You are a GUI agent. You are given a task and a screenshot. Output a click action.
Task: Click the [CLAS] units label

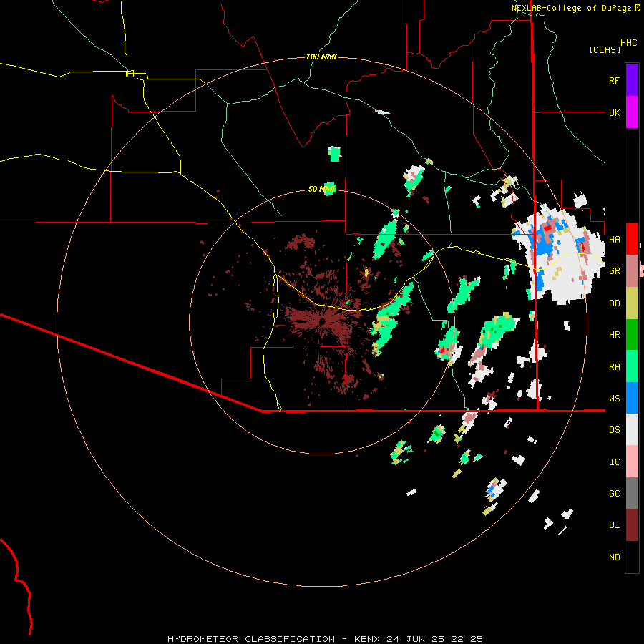click(x=605, y=49)
